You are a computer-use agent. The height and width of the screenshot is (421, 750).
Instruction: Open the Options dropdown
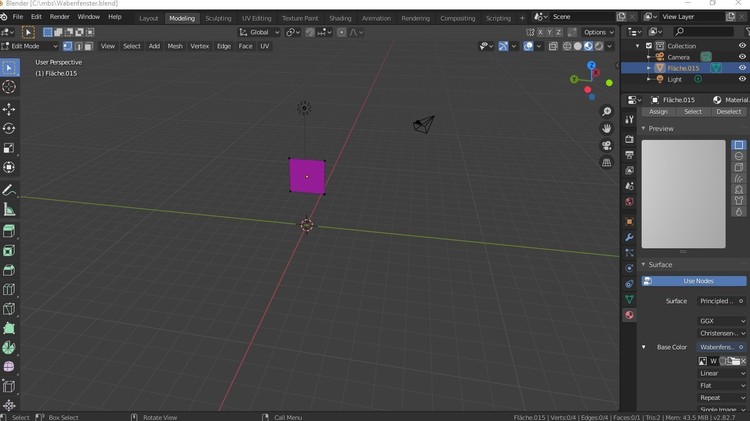[x=598, y=32]
